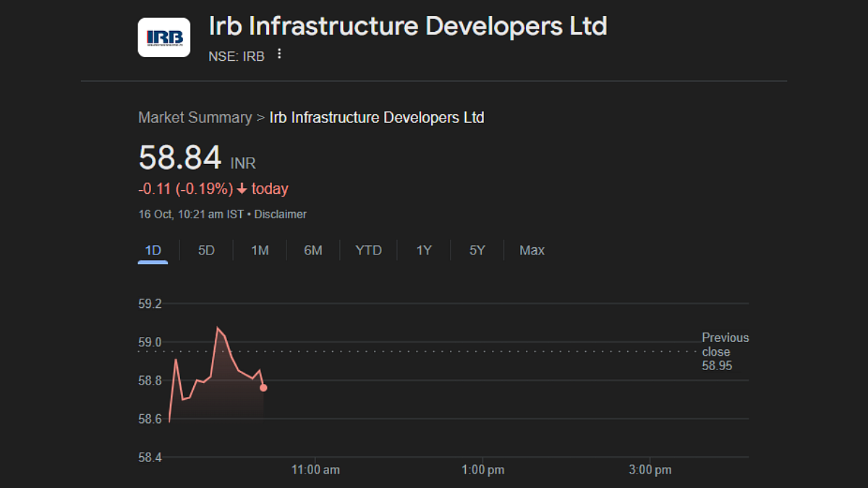Click the 59.0 y-axis label
This screenshot has height=488, width=868.
pos(150,342)
